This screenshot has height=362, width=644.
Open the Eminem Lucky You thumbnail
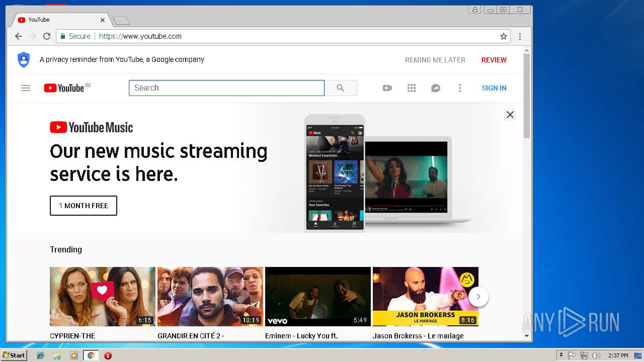(x=318, y=297)
